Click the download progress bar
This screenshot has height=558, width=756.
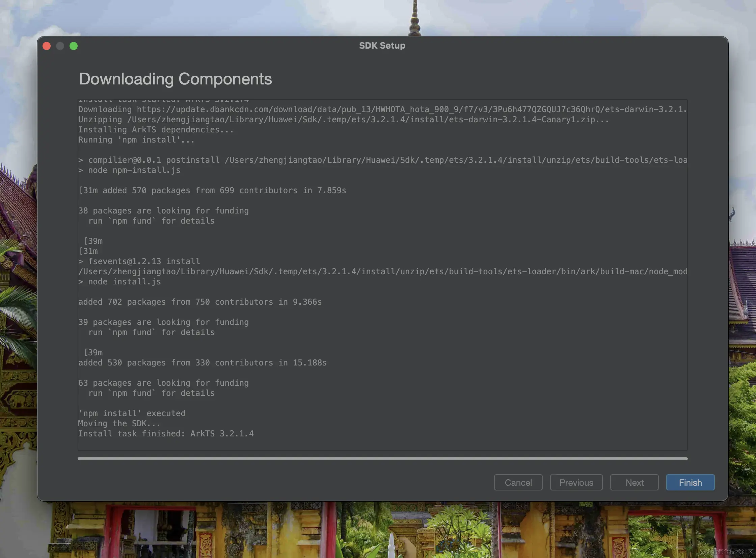[382, 458]
